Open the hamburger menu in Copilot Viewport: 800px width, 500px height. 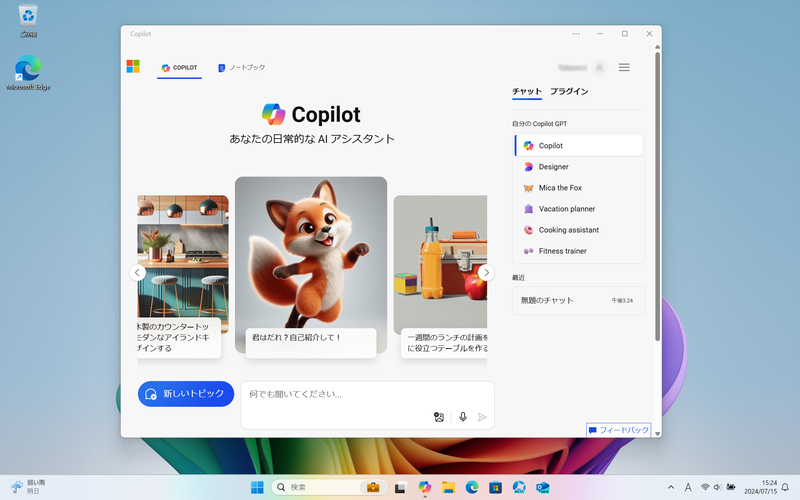(624, 67)
